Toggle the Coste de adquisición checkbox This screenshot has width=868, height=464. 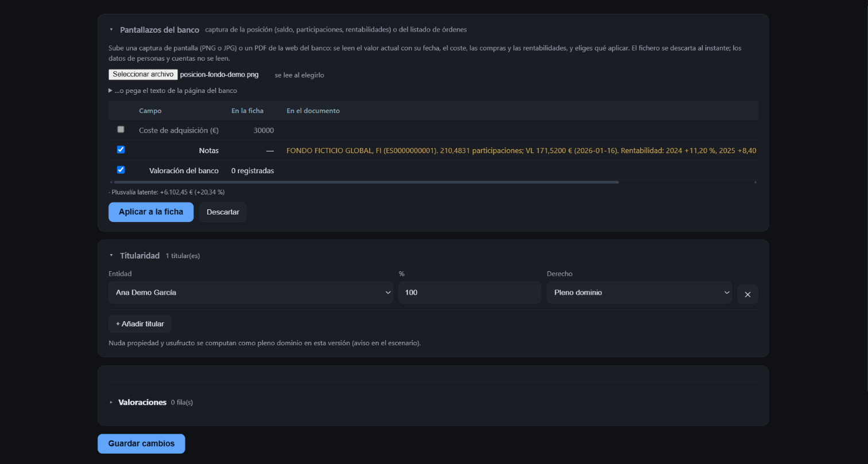click(x=121, y=130)
